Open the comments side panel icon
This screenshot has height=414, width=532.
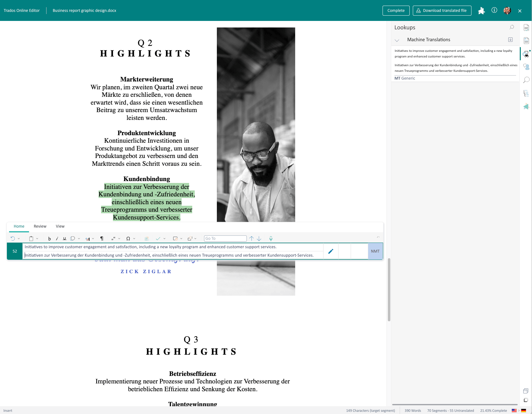pyautogui.click(x=526, y=67)
